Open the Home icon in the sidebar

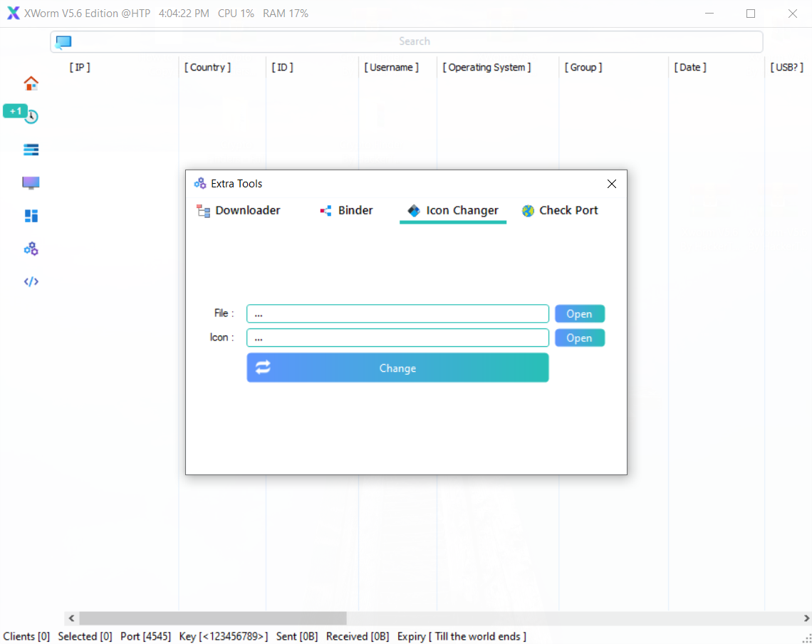point(31,83)
